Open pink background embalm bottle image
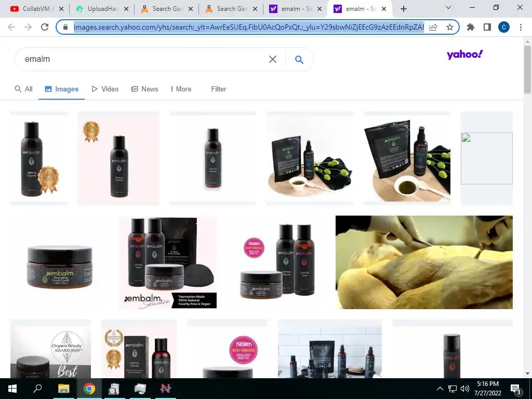Image resolution: width=532 pixels, height=399 pixels. click(x=118, y=158)
